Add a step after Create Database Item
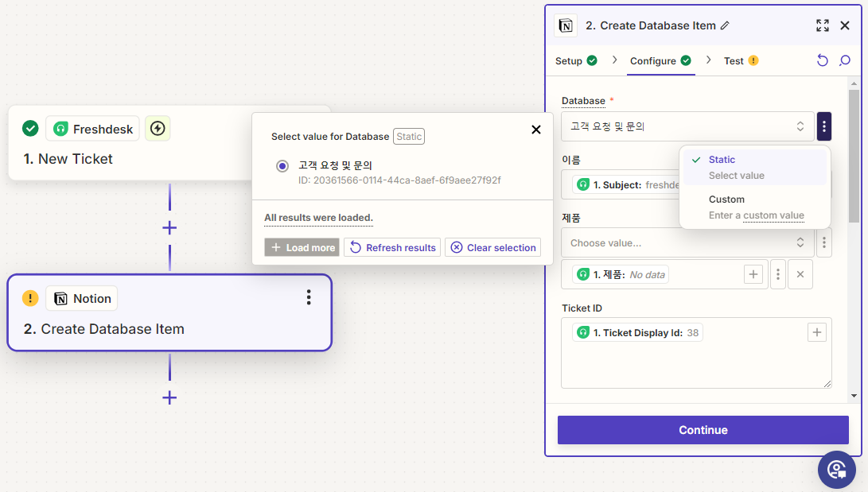 [169, 397]
